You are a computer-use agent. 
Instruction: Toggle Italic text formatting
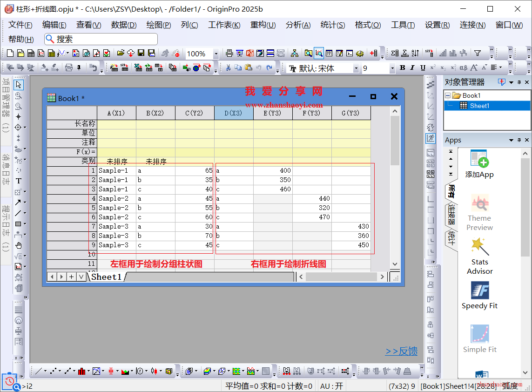coord(412,68)
